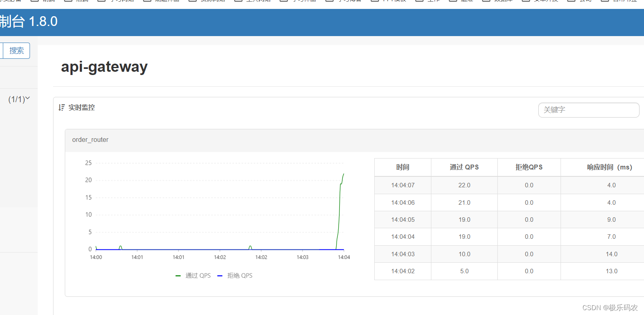
Task: Select the 14:04:05 time cell
Action: [x=403, y=220]
